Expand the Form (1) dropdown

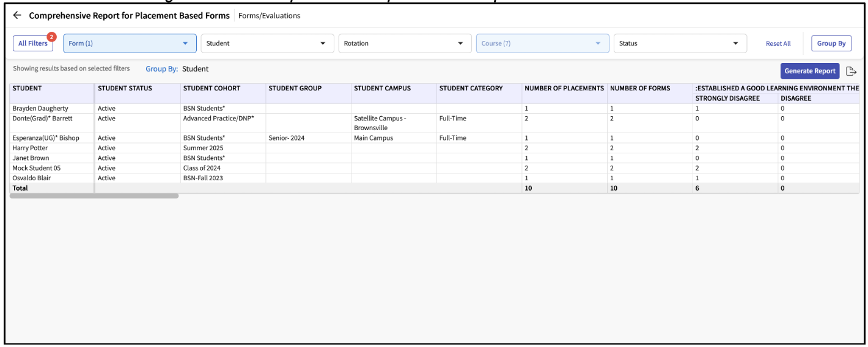tap(129, 44)
